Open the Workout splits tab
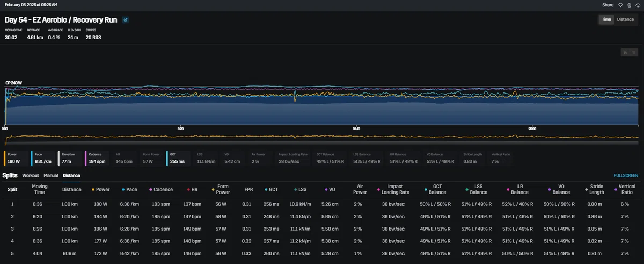Screen dimensions: 644x264 click(x=31, y=175)
